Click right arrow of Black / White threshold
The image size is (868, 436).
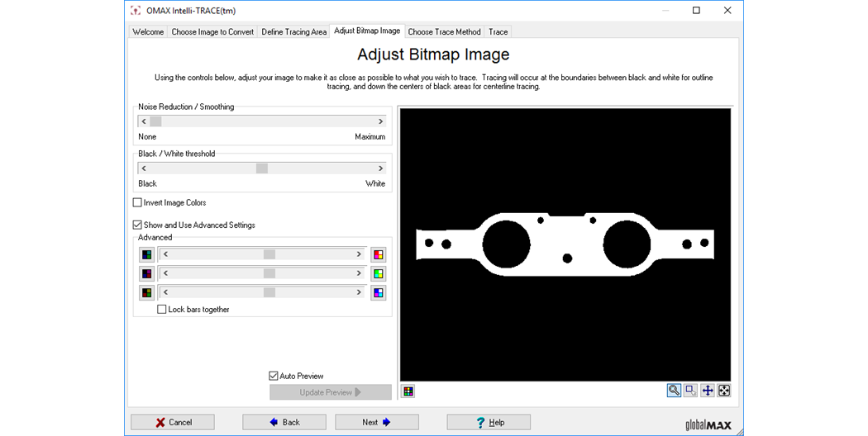[x=380, y=168]
